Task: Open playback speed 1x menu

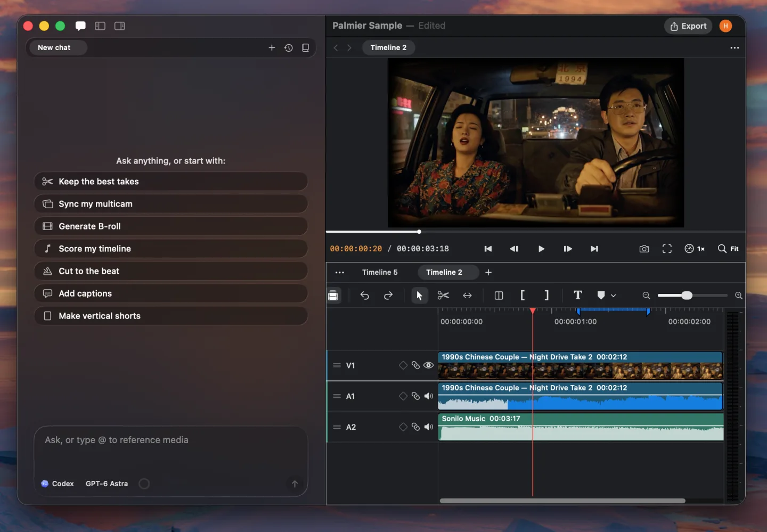Action: click(695, 249)
